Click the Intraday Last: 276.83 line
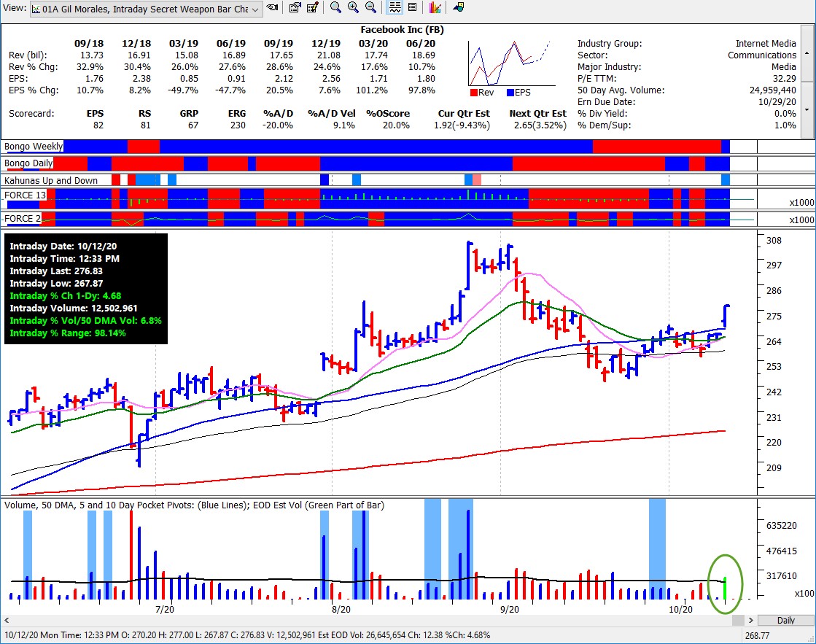 pos(56,271)
